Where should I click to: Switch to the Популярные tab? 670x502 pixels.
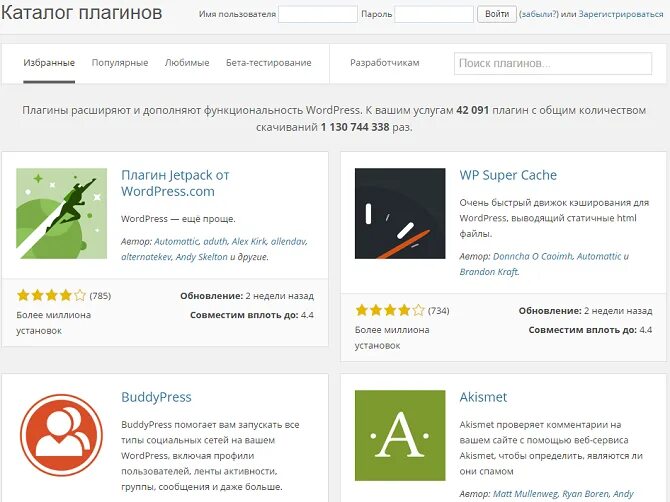[120, 63]
